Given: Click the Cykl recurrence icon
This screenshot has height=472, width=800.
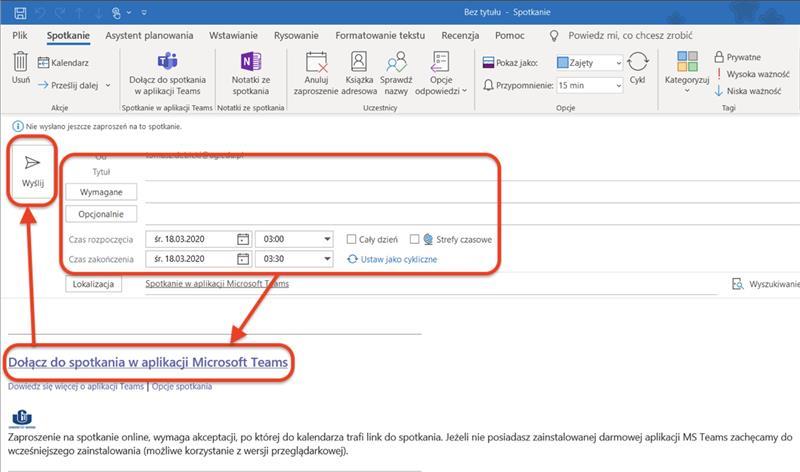Looking at the screenshot, I should pos(637,64).
